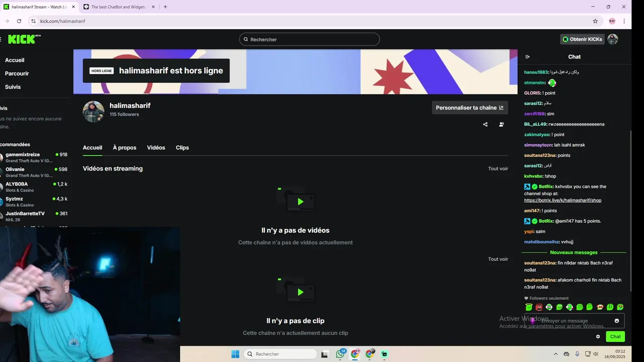
Task: Reload the page
Action: 19,21
